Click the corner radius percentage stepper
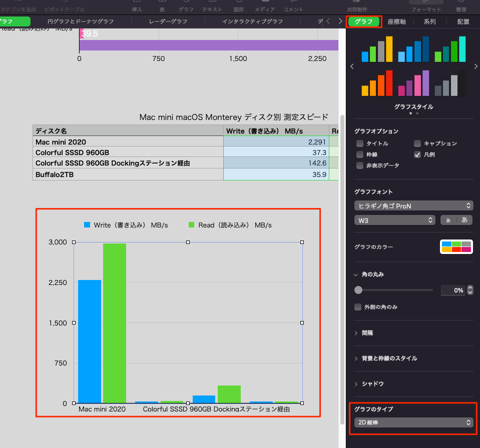480x448 pixels. pyautogui.click(x=470, y=290)
